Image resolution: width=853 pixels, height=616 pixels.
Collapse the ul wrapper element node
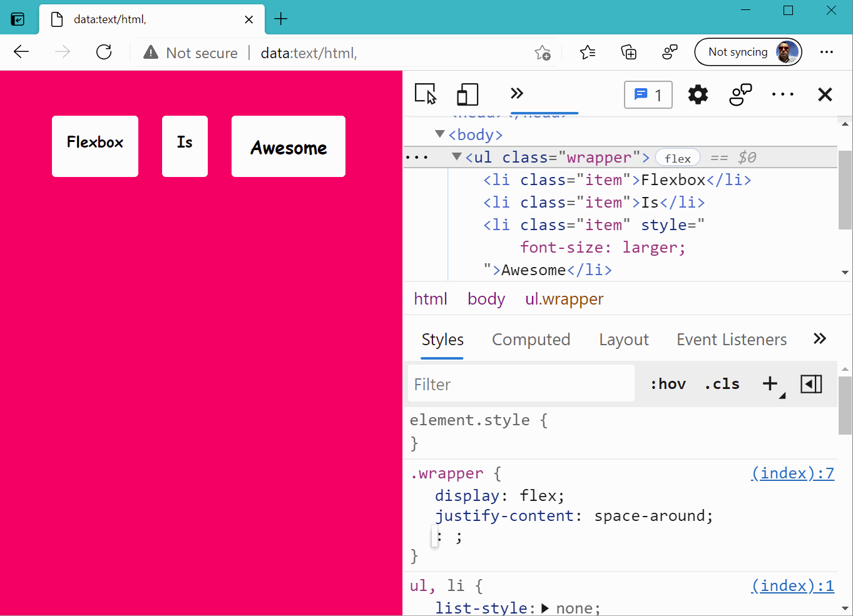click(x=457, y=157)
